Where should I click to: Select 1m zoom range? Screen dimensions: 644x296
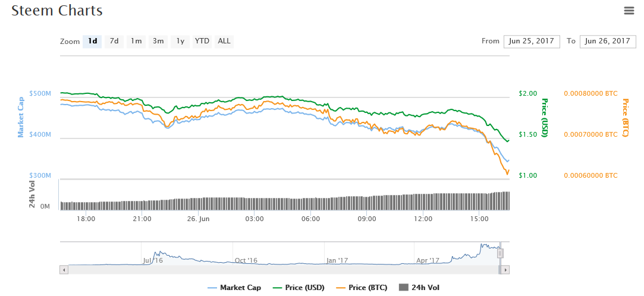[136, 41]
